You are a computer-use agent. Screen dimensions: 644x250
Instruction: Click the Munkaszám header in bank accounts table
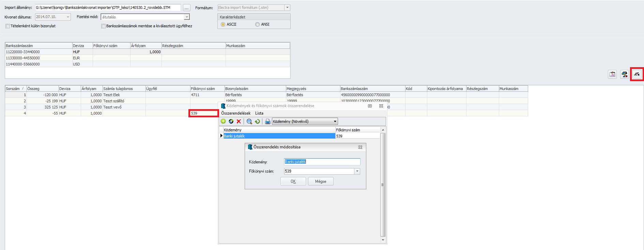[258, 46]
